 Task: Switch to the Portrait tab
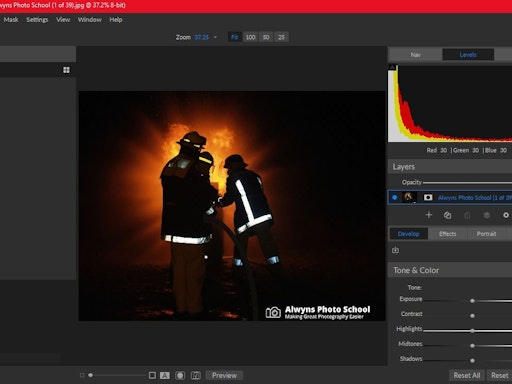click(x=486, y=234)
